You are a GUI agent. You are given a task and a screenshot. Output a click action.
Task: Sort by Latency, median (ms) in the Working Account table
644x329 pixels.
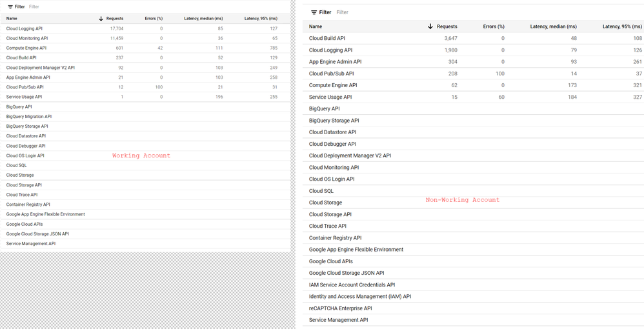pos(203,19)
